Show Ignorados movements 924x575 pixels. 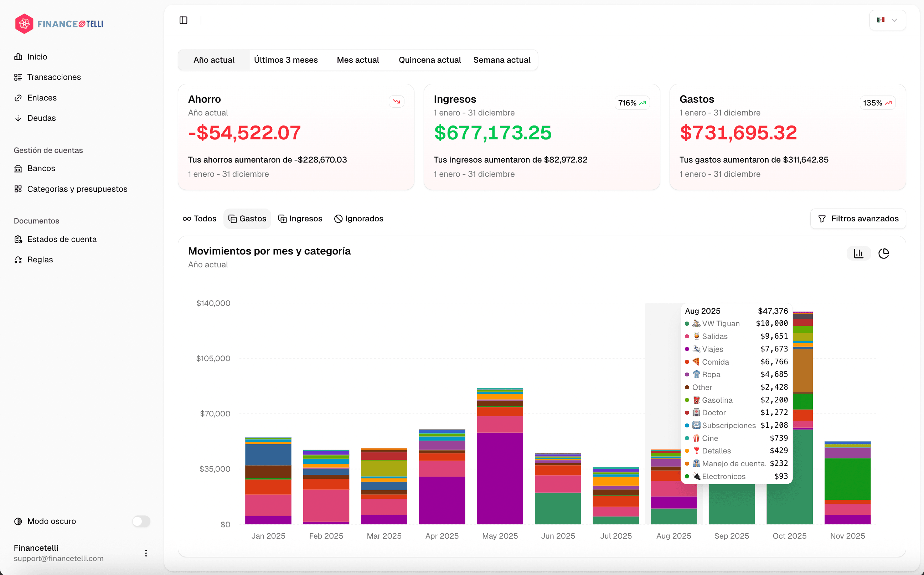point(359,219)
